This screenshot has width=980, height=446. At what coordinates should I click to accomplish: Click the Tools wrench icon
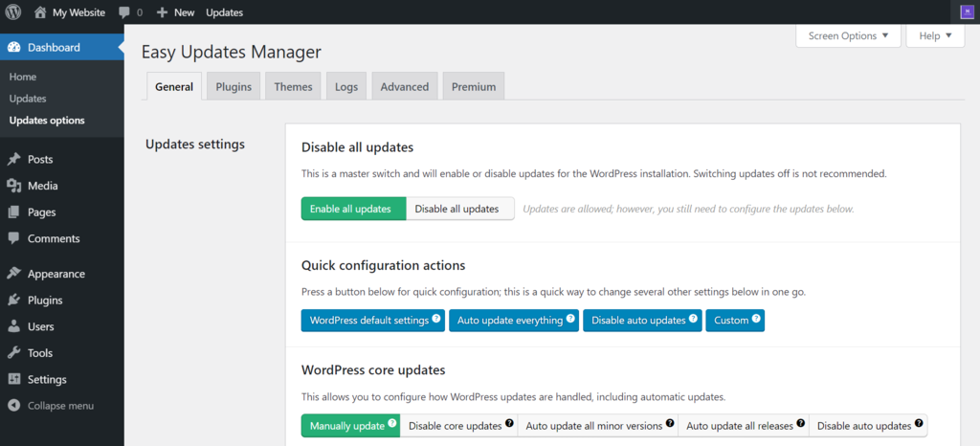pyautogui.click(x=13, y=353)
